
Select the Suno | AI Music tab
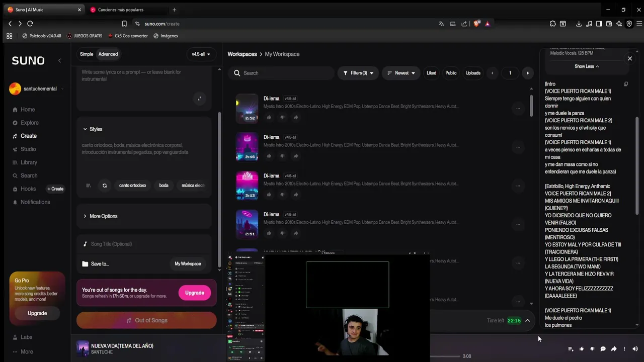pos(44,10)
